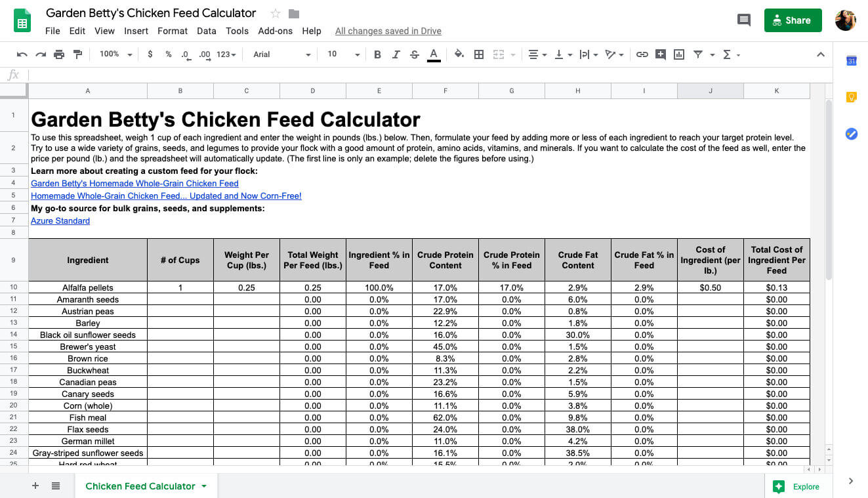
Task: Open the Format menu
Action: coord(173,31)
